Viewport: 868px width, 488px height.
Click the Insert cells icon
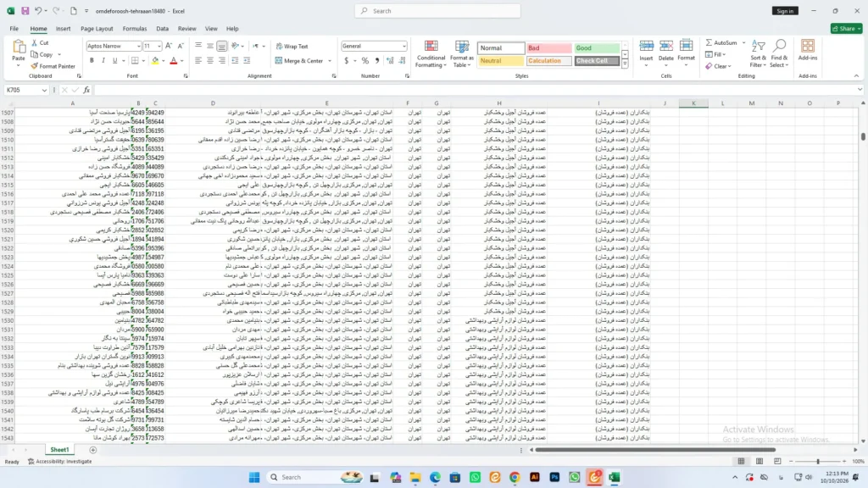[646, 46]
